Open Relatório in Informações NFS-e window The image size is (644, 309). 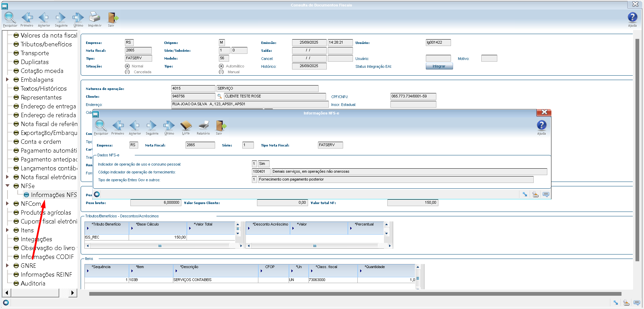tap(203, 127)
